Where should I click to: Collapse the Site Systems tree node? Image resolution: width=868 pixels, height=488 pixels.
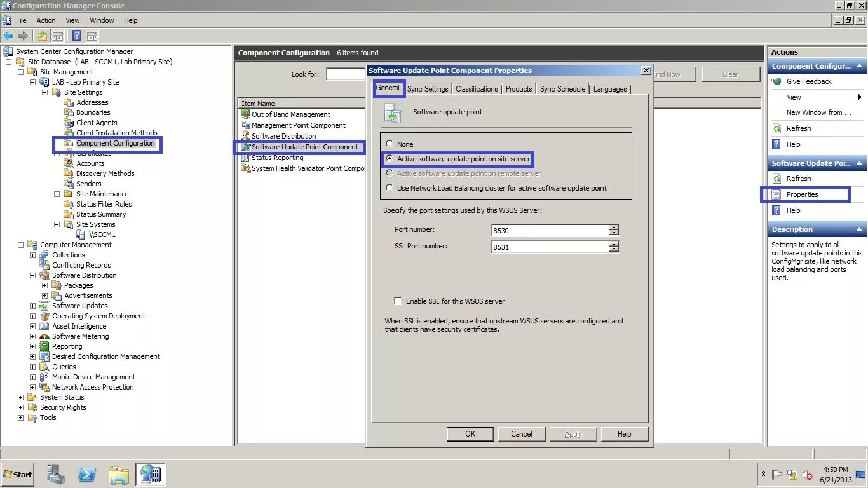click(57, 224)
